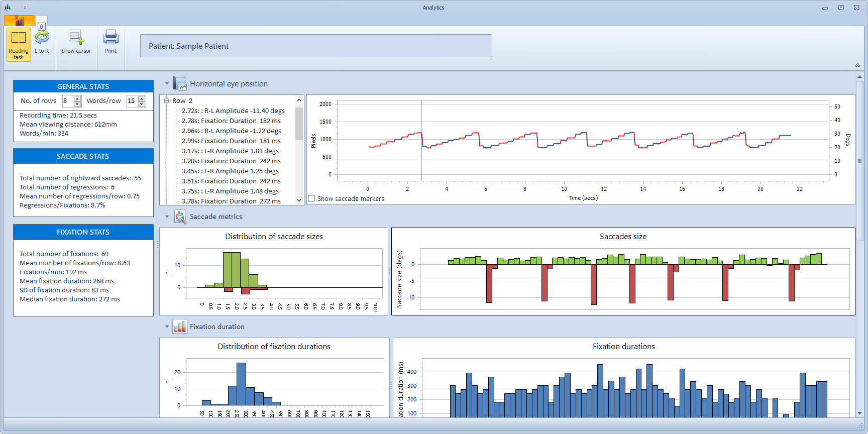Increase the No. of rows value
Image resolution: width=868 pixels, height=434 pixels.
(77, 98)
